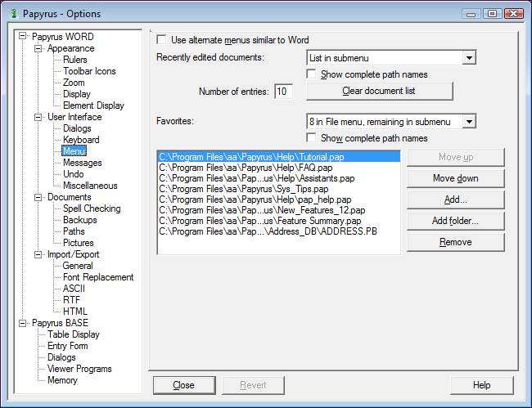The width and height of the screenshot is (532, 408).
Task: Click the Number of entries field
Action: click(x=283, y=91)
